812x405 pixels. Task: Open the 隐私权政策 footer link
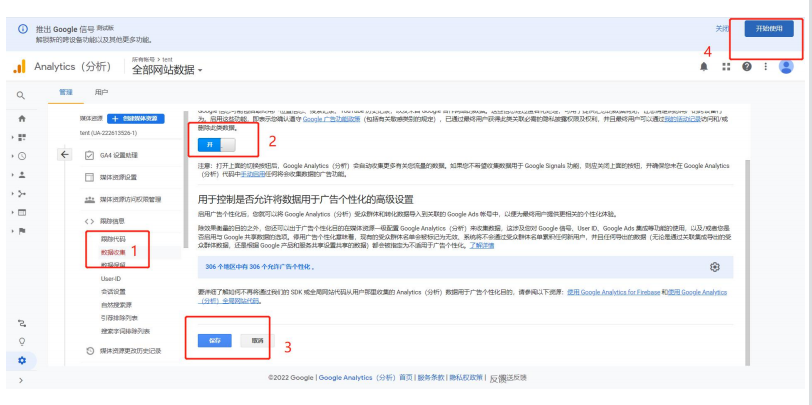click(x=466, y=378)
